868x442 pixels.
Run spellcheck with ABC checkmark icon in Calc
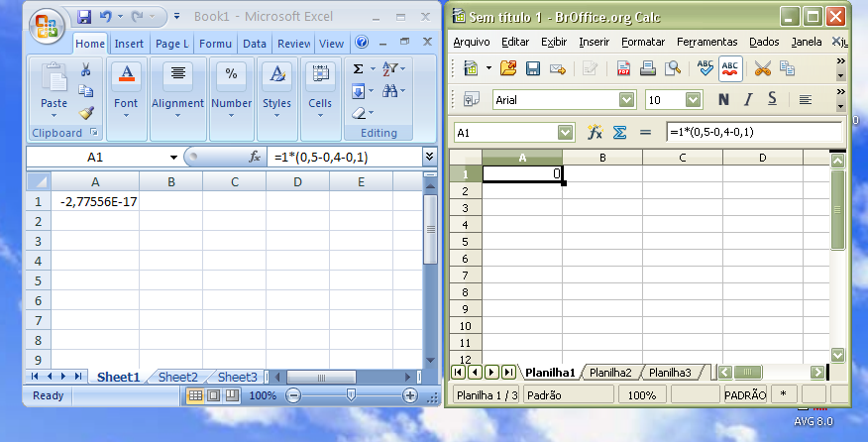tap(705, 68)
